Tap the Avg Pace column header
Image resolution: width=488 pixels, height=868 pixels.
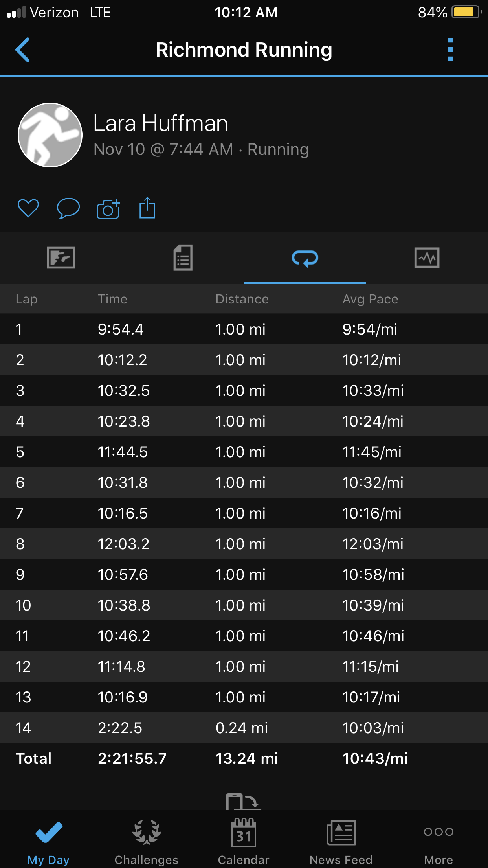[370, 299]
